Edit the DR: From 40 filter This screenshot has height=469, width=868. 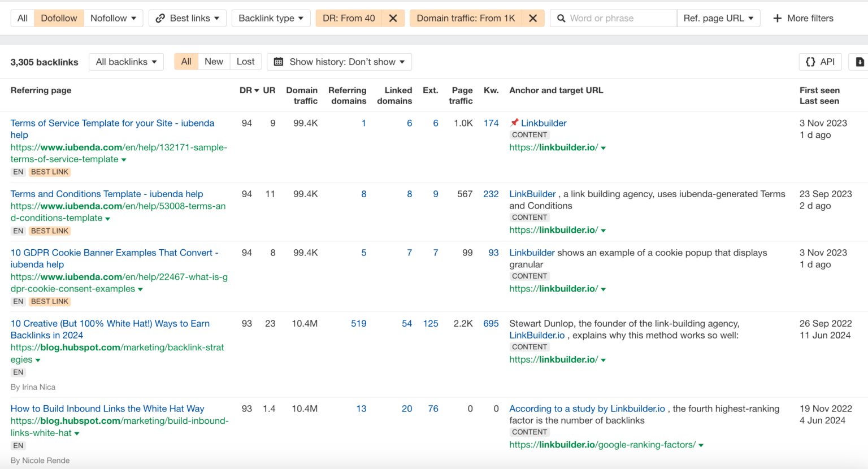coord(349,18)
